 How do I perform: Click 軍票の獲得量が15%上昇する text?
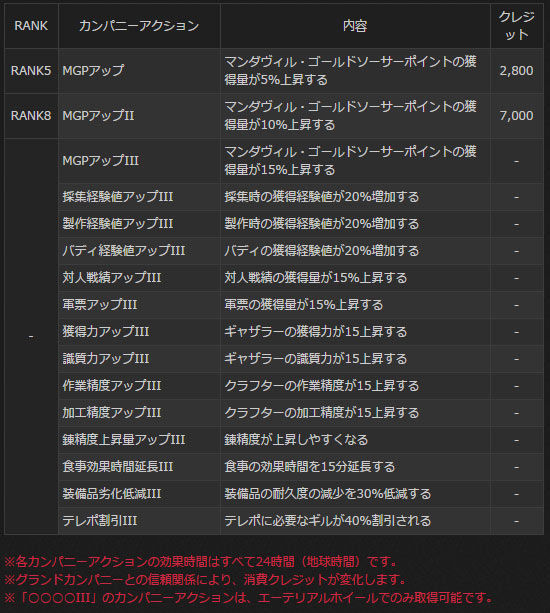[304, 305]
